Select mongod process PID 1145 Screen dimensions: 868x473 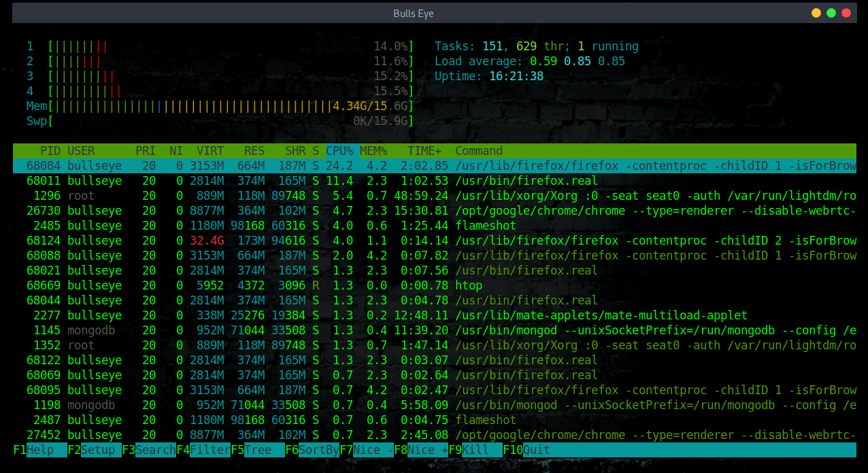point(435,330)
